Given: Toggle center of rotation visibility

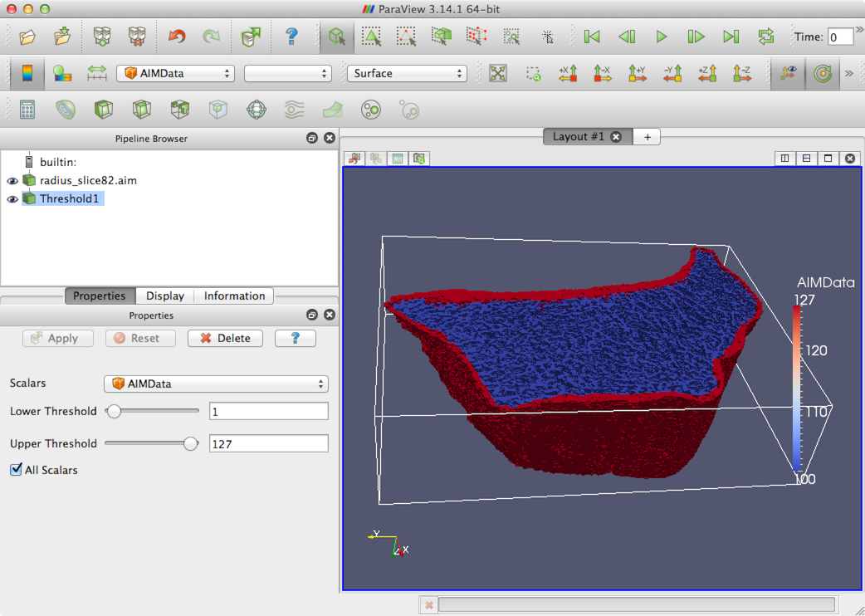Looking at the screenshot, I should (x=823, y=73).
